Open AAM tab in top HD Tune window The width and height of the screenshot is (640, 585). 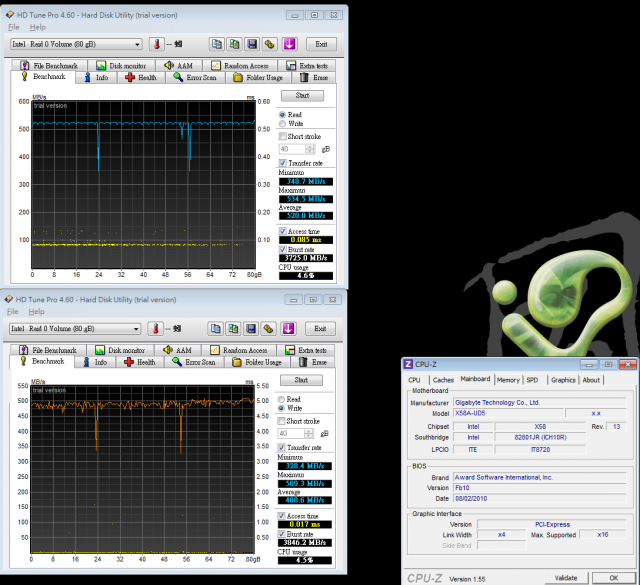click(x=179, y=66)
